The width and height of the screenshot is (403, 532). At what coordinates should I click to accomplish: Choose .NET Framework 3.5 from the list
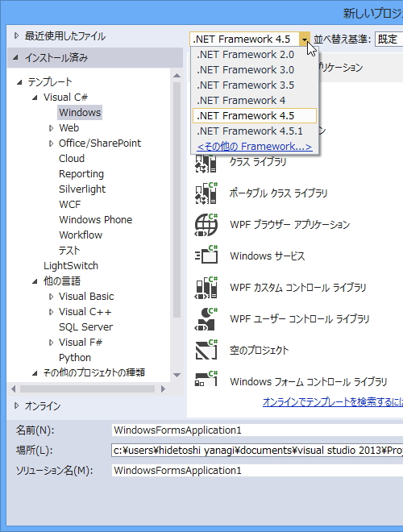(x=255, y=85)
